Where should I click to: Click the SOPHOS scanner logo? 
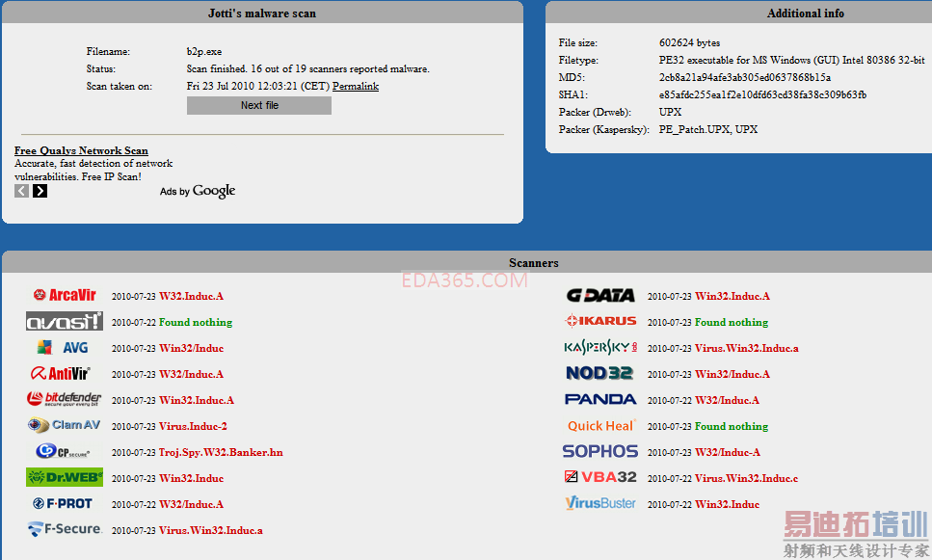[600, 451]
